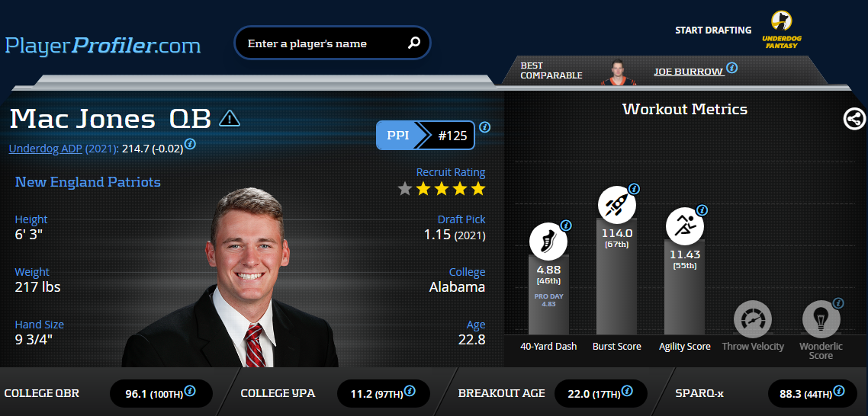
Task: Click the New England Patriots team link
Action: [x=88, y=182]
